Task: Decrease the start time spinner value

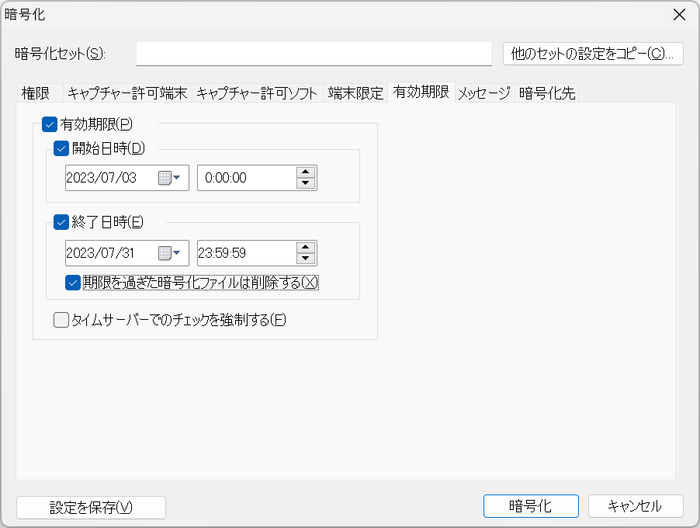Action: [x=306, y=184]
